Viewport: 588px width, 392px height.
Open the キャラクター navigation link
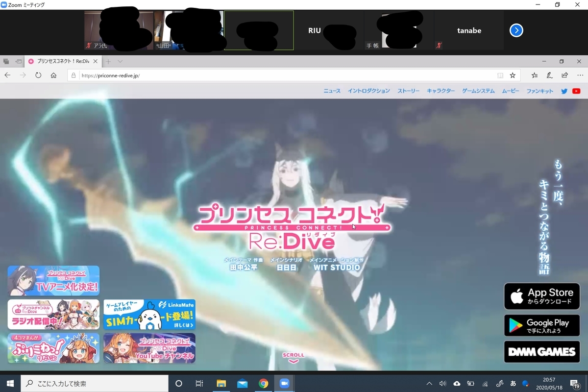tap(441, 91)
